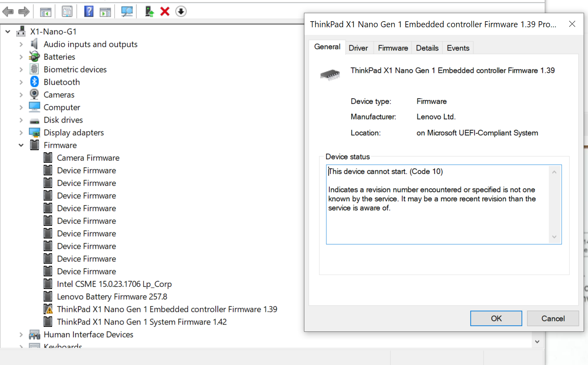
Task: Open the Events tab
Action: [457, 47]
